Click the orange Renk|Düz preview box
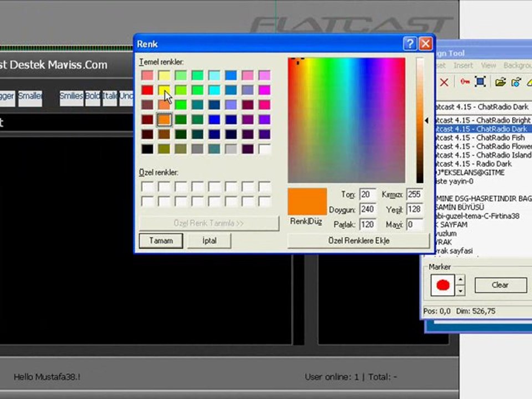The image size is (532, 399). coord(307,202)
